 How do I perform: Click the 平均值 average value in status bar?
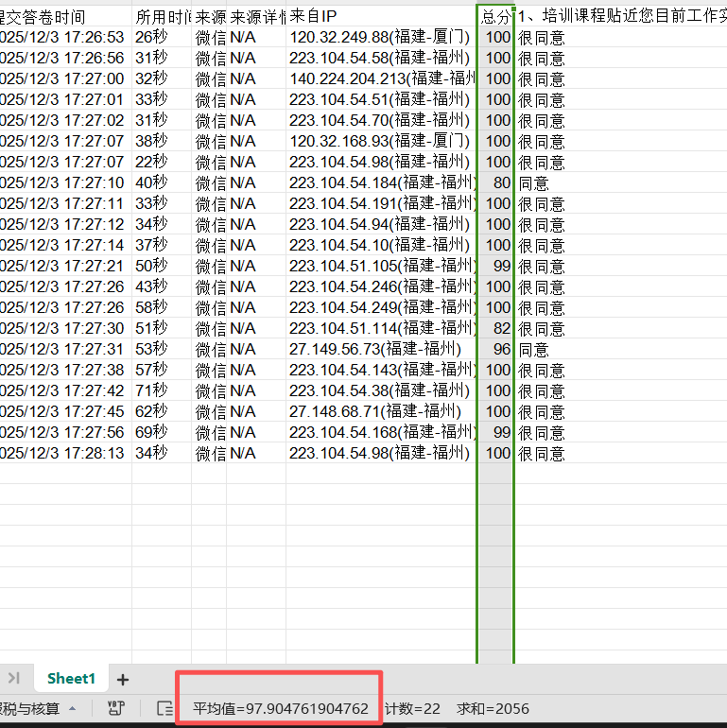[281, 708]
